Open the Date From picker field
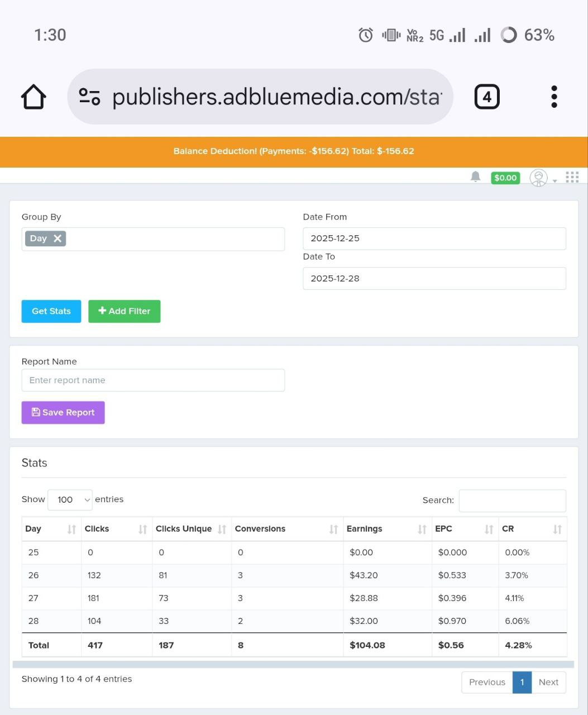The image size is (588, 715). tap(434, 239)
